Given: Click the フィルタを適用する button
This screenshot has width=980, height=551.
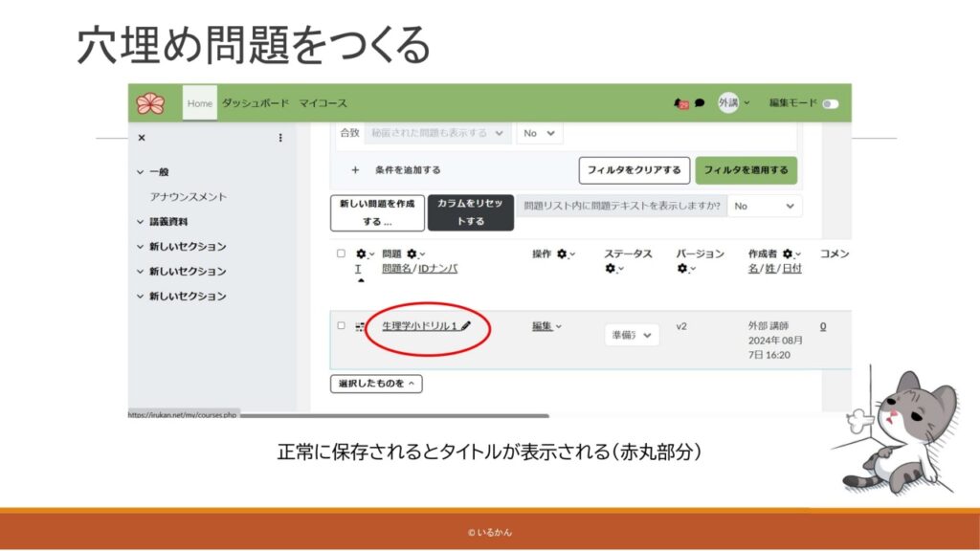Looking at the screenshot, I should click(x=746, y=170).
